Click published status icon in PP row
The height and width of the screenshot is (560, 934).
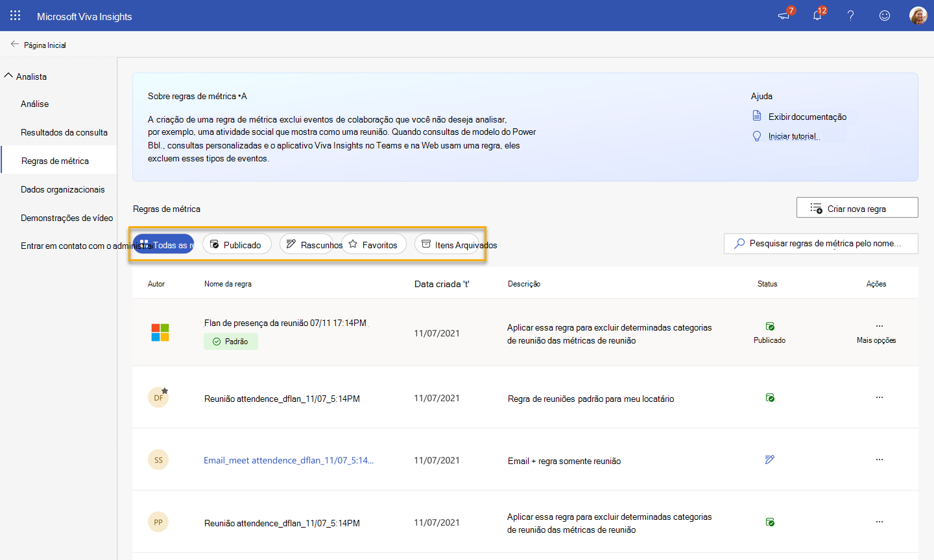click(770, 522)
